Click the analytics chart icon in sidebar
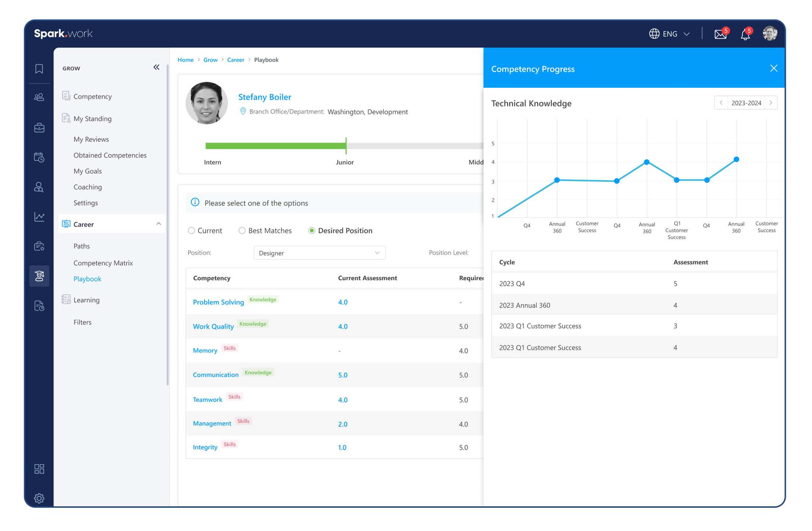812x531 pixels. coord(39,217)
